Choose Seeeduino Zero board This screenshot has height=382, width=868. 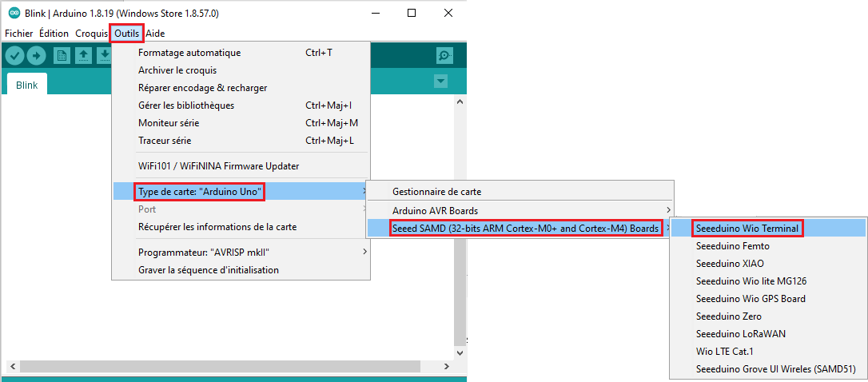[x=768, y=316]
